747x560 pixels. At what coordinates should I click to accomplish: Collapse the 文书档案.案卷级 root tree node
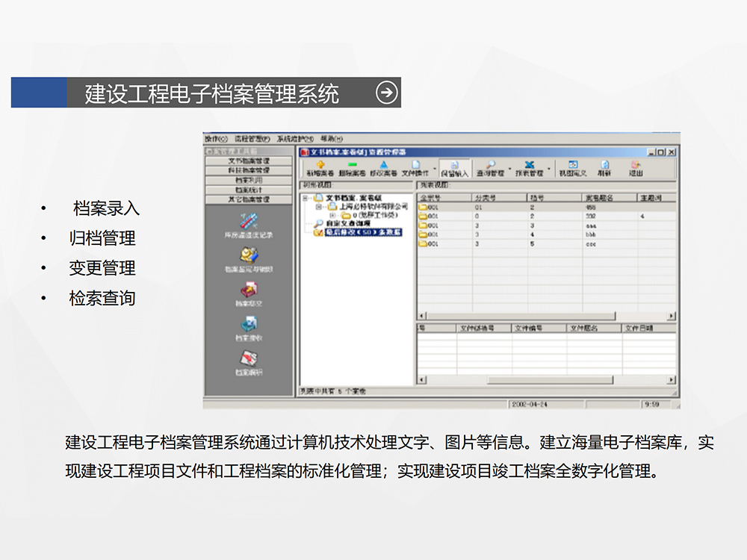306,198
